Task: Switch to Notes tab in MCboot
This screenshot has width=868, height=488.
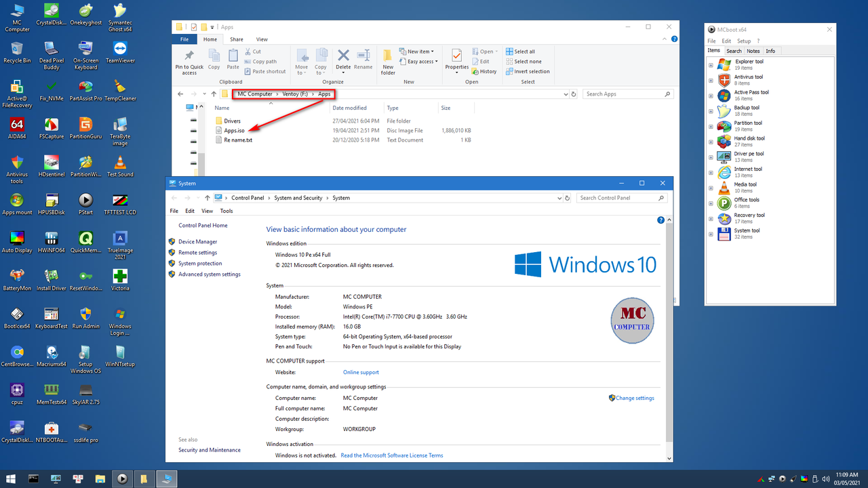Action: coord(753,51)
